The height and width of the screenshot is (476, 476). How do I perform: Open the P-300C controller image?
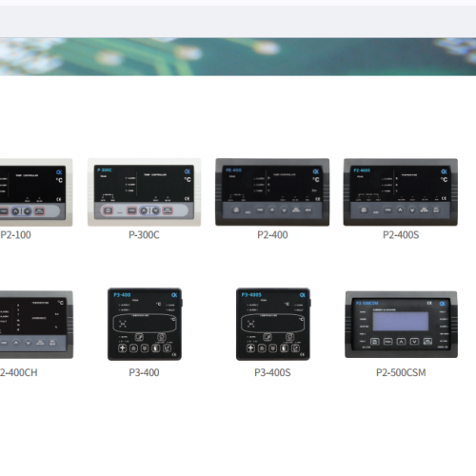click(144, 192)
